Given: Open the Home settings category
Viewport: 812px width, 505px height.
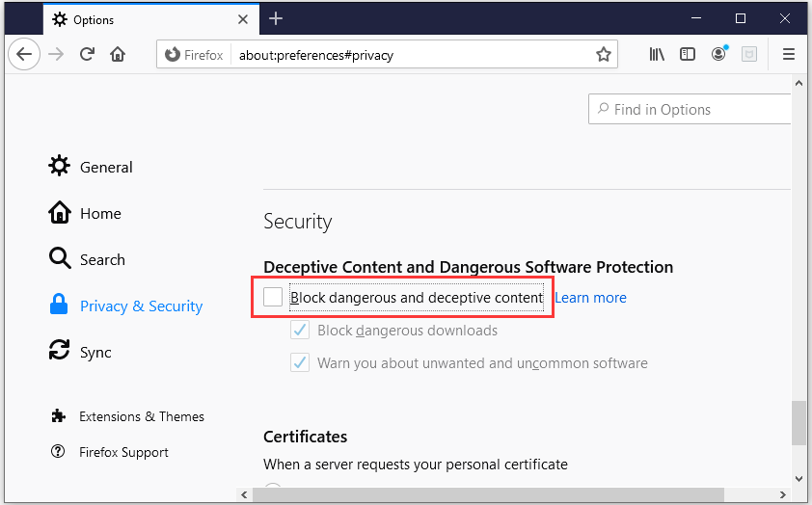Looking at the screenshot, I should pyautogui.click(x=85, y=213).
